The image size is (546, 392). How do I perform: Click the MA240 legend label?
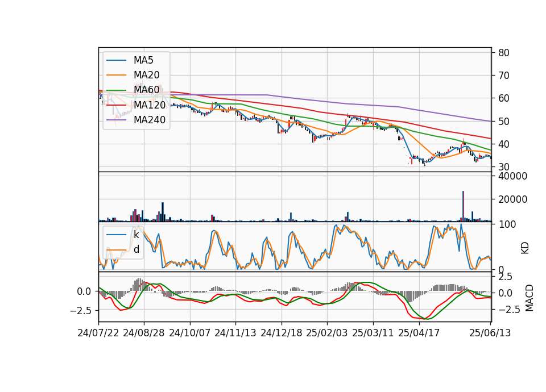[x=150, y=120]
